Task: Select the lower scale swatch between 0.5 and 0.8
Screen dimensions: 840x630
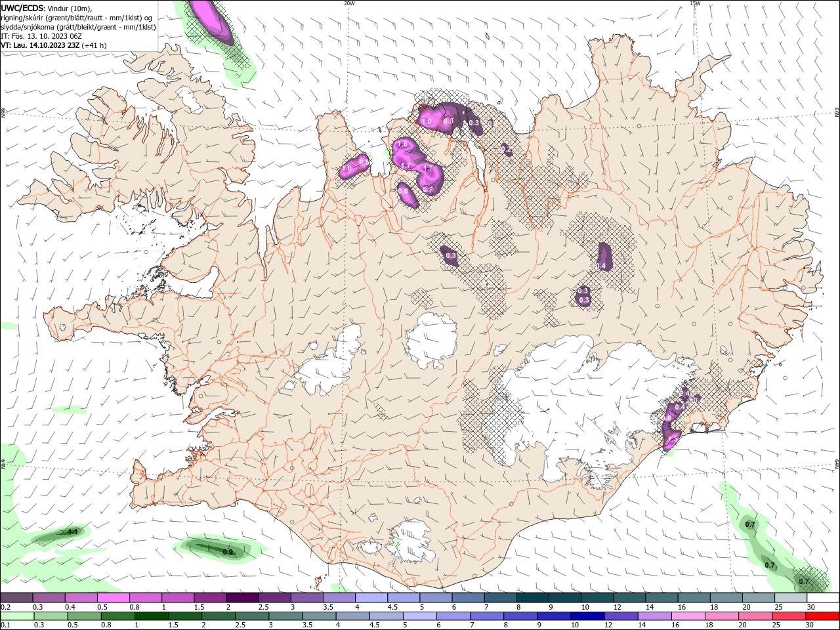Action: (x=84, y=616)
